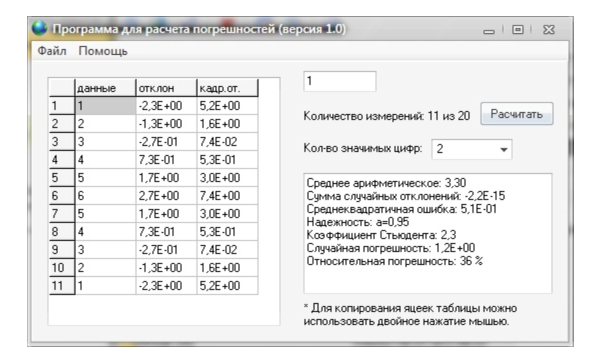Click the Случайная погрешность: 1,2E+00 line
The width and height of the screenshot is (600, 363).
pos(391,248)
